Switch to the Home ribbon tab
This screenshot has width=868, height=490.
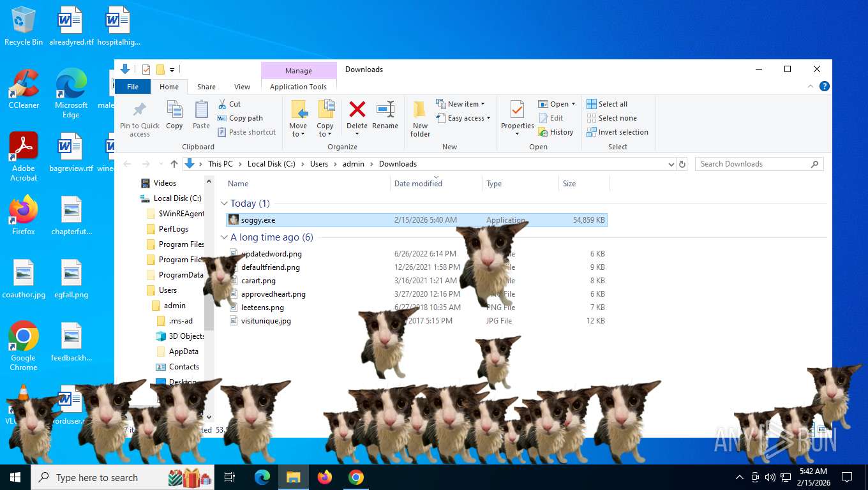[x=169, y=87]
